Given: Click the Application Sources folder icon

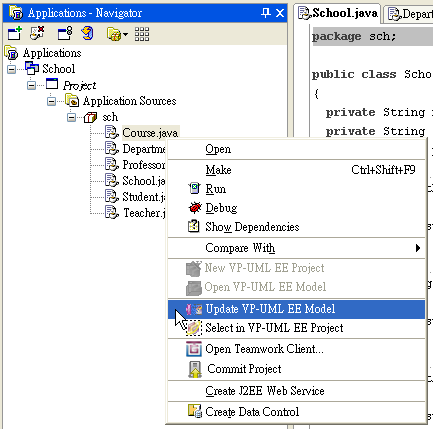Looking at the screenshot, I should pos(72,100).
